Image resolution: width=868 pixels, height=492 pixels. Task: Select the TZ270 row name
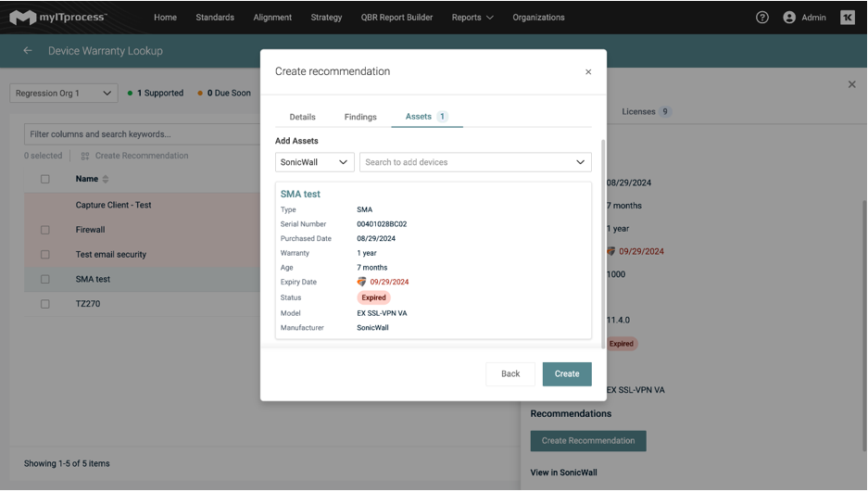point(88,304)
